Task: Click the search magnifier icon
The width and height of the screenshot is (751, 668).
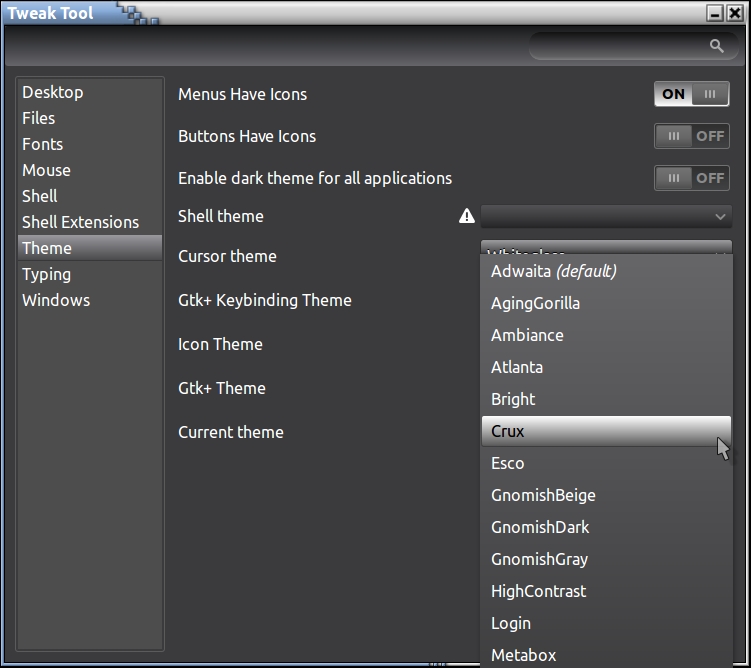Action: [716, 46]
